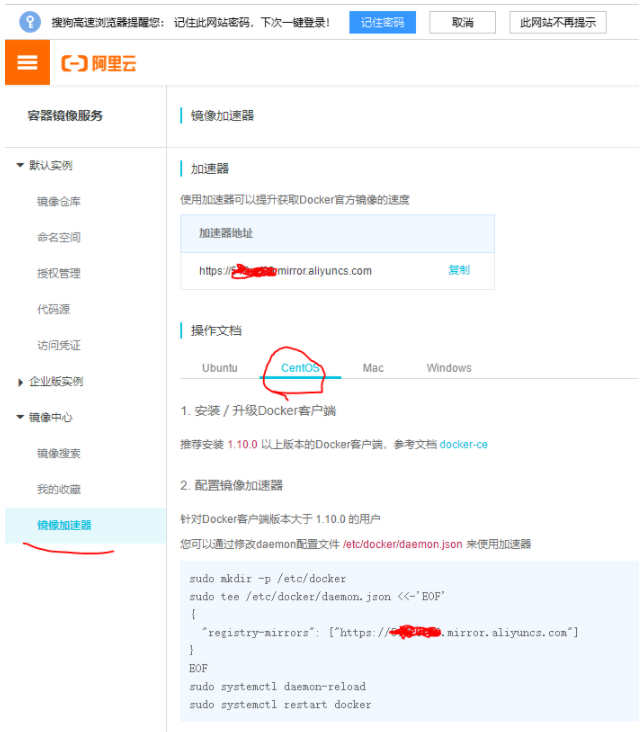Open the docker-ce documentation link
This screenshot has height=732, width=644.
click(464, 444)
